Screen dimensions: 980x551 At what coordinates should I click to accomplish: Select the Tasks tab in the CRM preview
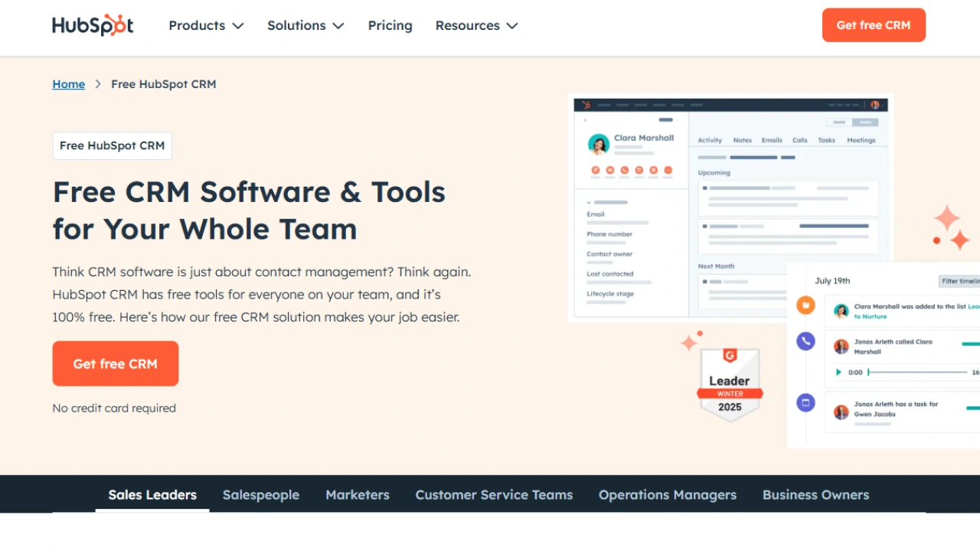(827, 140)
